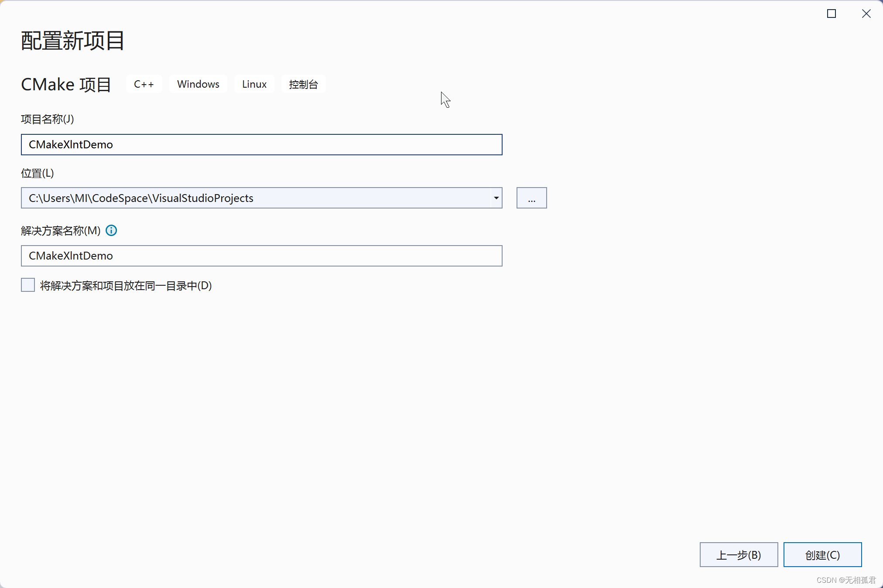This screenshot has width=883, height=588.
Task: Expand the 位置 path dropdown arrow
Action: [x=496, y=198]
